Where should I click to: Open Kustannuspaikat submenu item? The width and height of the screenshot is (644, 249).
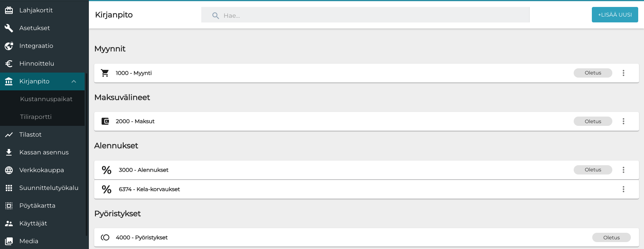click(46, 99)
